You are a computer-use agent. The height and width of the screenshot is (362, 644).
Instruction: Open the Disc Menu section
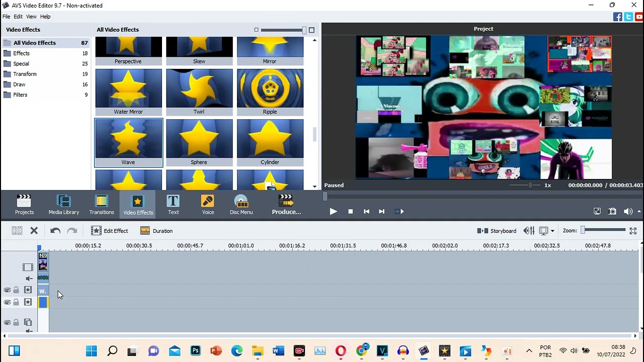coord(242,205)
